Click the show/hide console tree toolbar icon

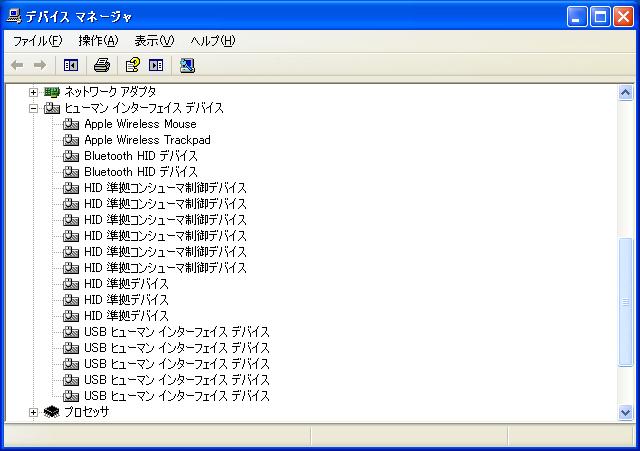pos(71,65)
